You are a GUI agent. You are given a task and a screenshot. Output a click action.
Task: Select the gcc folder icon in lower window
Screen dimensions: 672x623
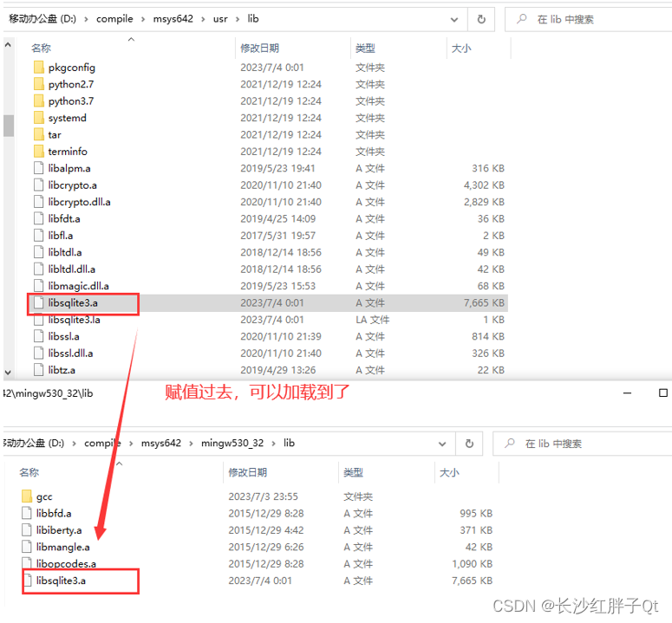27,496
